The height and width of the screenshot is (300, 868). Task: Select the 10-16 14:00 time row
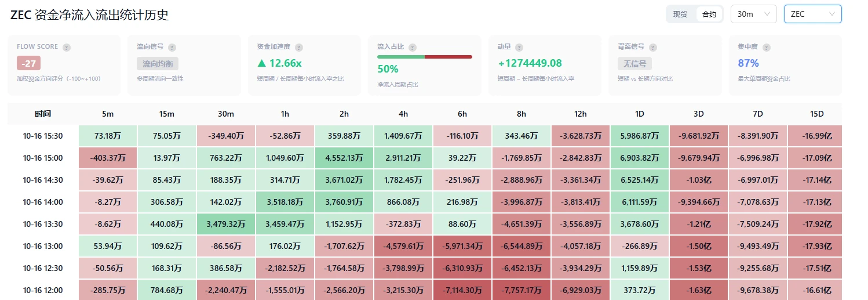425,202
